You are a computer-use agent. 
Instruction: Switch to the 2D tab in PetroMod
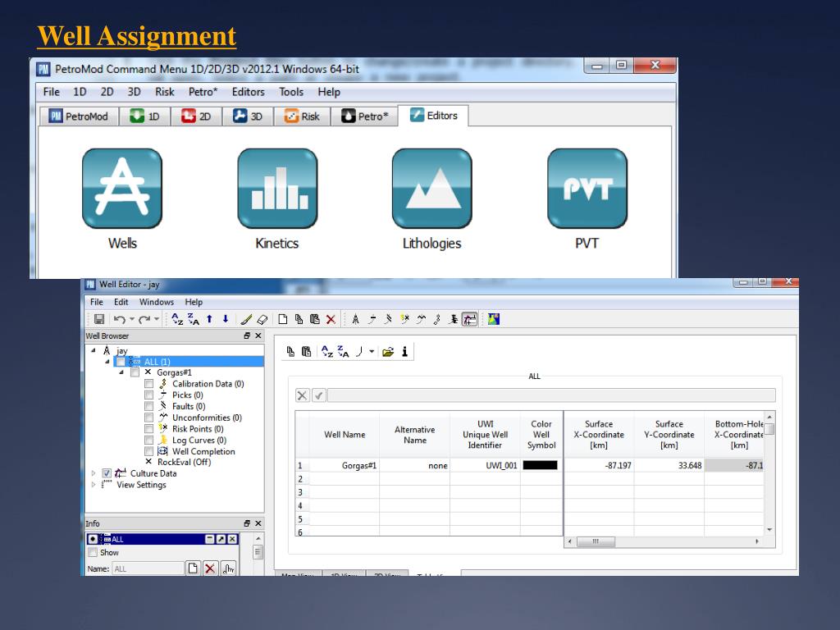pos(197,116)
